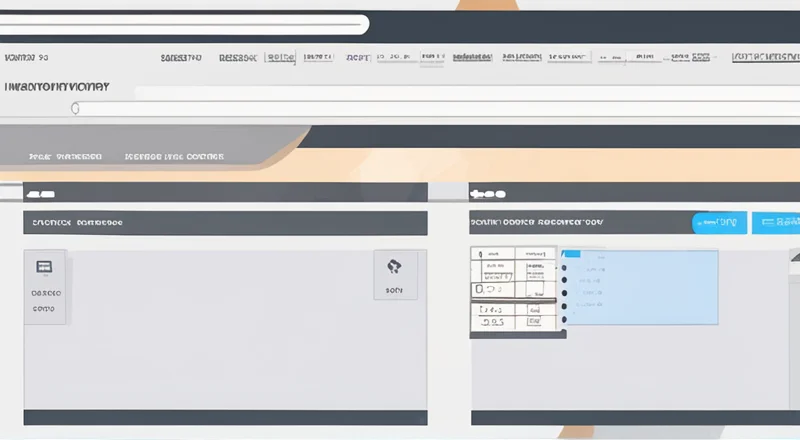Click the round slider handle on the horizontal track
Viewport: 800px width, 440px height.
pos(75,108)
